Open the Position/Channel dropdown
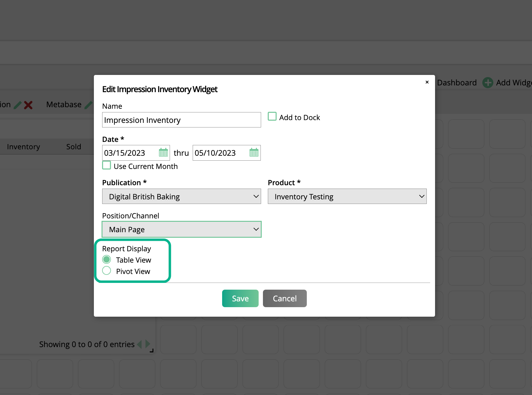This screenshot has height=395, width=532. click(x=181, y=229)
